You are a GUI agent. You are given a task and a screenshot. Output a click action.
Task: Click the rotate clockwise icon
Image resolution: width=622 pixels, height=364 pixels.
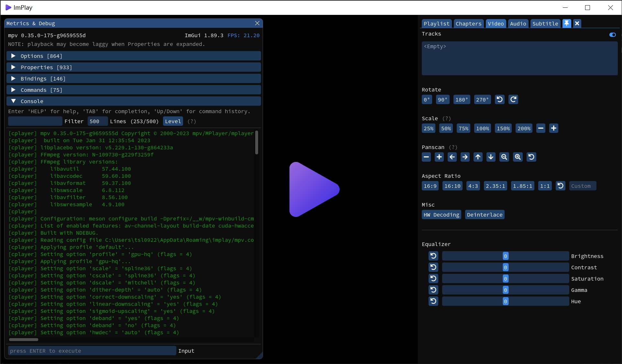click(x=513, y=100)
